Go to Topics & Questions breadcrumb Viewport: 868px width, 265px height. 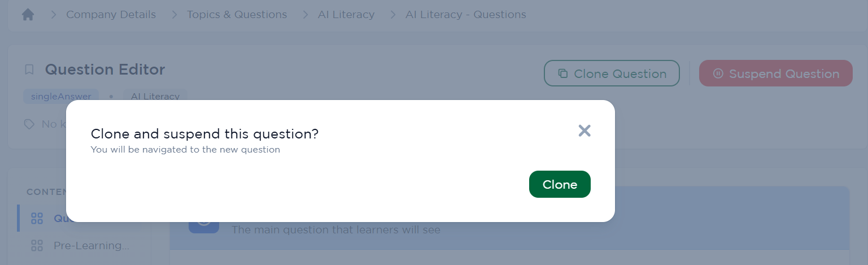(237, 15)
